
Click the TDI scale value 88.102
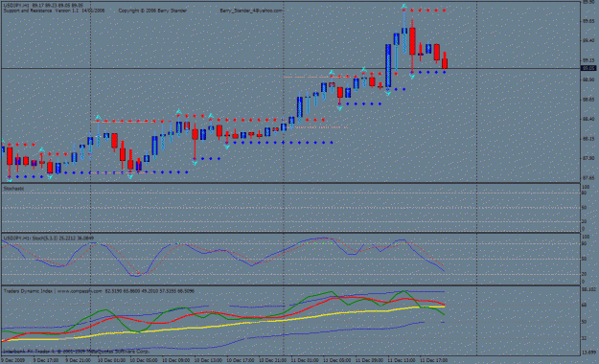tap(588, 289)
